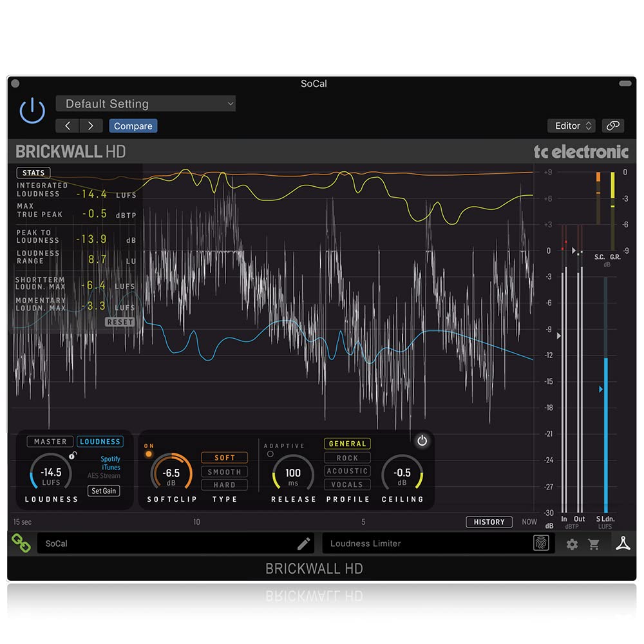Click the Loudness knob at -14.5 LUFS
This screenshot has height=644, width=644.
point(51,473)
